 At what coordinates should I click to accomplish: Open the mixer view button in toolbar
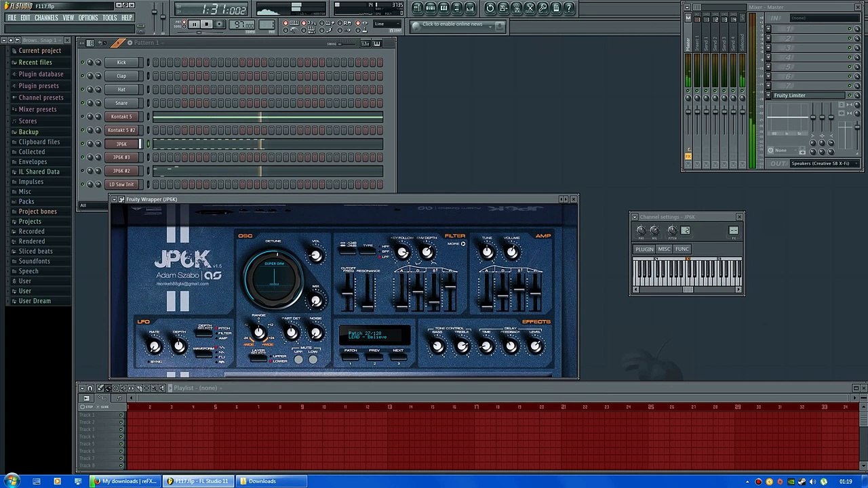(x=470, y=8)
